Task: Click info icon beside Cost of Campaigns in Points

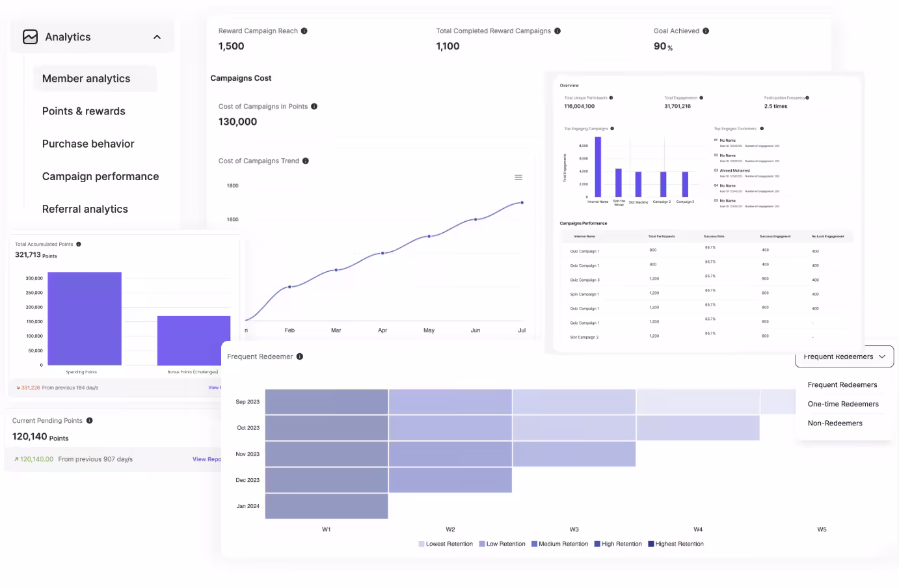Action: (x=314, y=107)
